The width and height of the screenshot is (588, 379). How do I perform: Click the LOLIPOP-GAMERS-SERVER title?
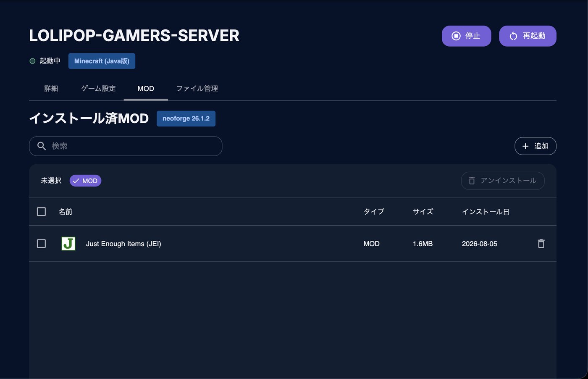pos(134,36)
